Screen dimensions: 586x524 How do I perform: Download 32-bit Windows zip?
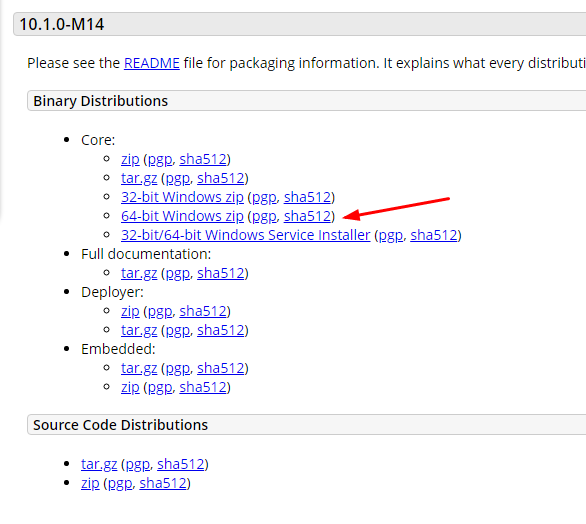point(182,197)
